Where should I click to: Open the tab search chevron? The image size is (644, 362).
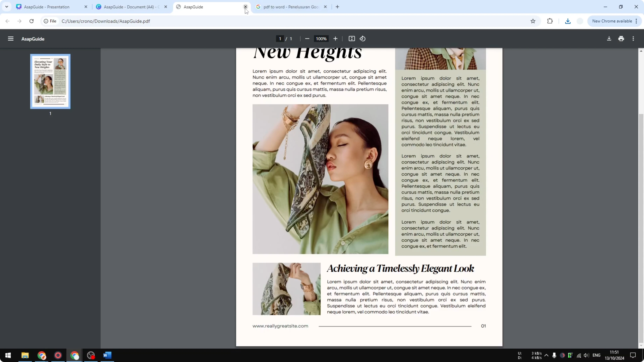tap(7, 7)
